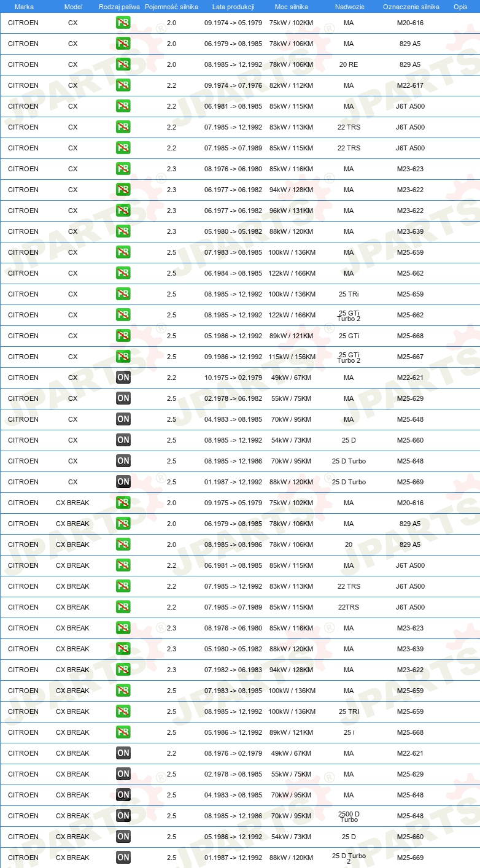Viewport: 480px width, 868px height.
Task: Click the Model column header
Action: pyautogui.click(x=73, y=7)
